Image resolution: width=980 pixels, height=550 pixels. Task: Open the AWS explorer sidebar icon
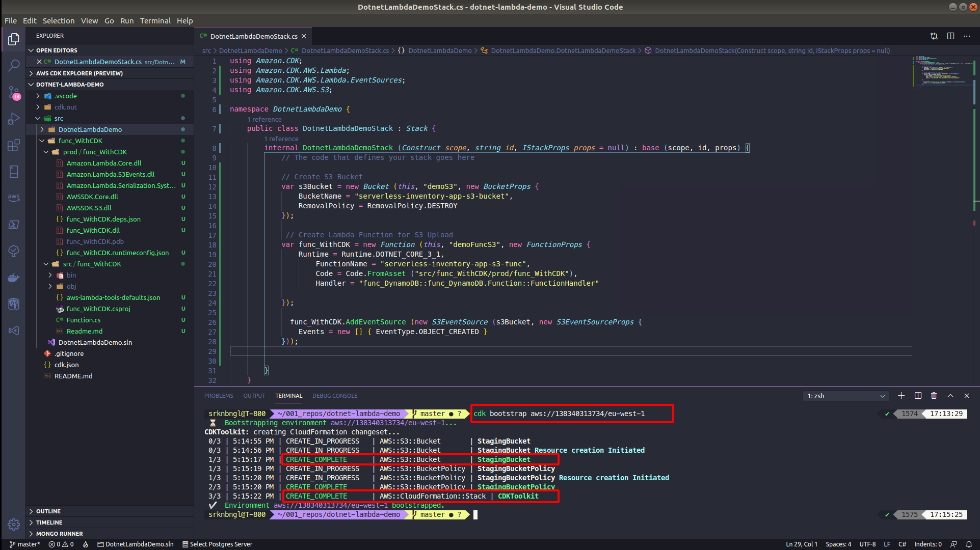14,198
